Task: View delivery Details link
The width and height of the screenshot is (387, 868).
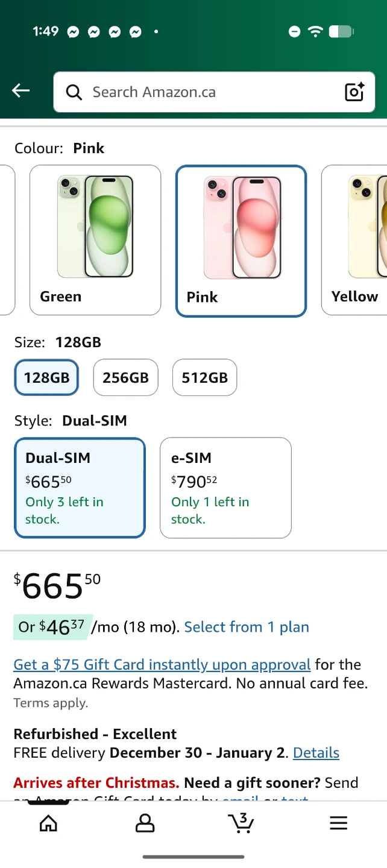Action: [316, 753]
